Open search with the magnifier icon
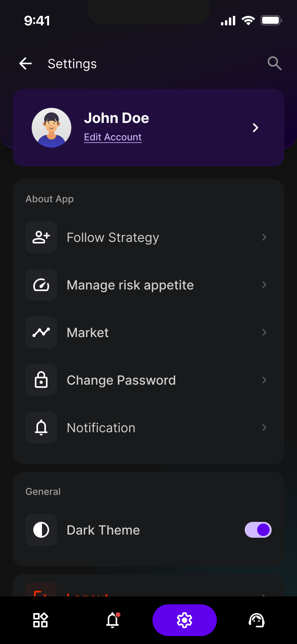Image resolution: width=297 pixels, height=644 pixels. [x=274, y=63]
